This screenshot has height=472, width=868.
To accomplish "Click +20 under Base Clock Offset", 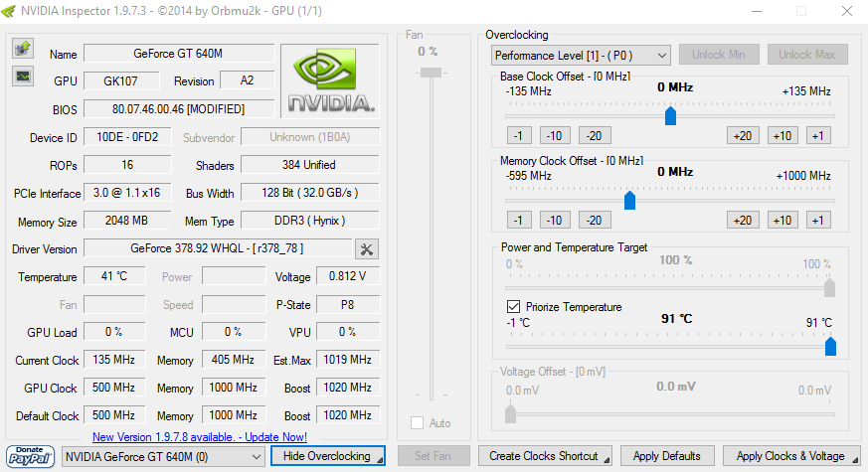I will [743, 135].
